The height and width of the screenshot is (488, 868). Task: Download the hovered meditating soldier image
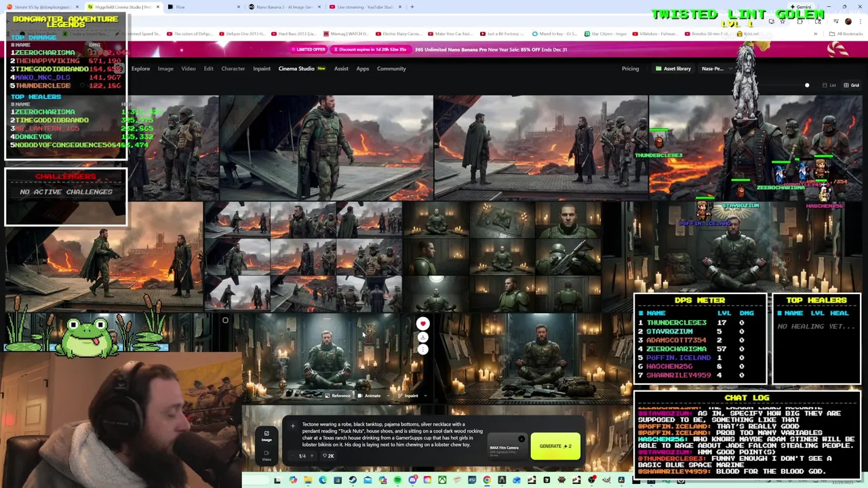[422, 337]
